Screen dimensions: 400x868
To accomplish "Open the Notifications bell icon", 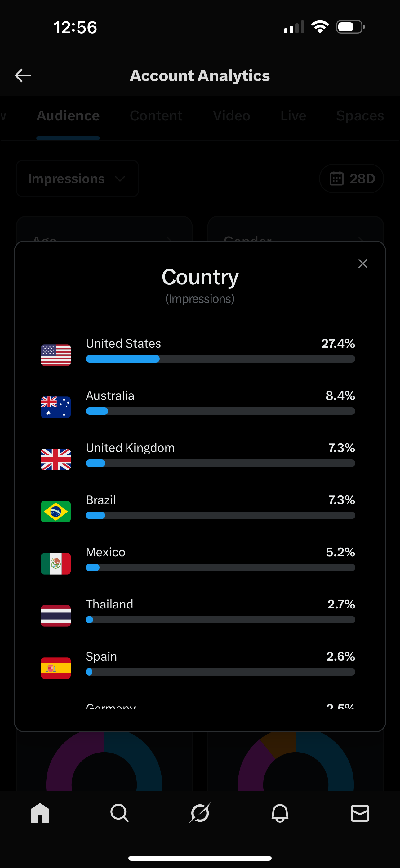I will (x=280, y=813).
